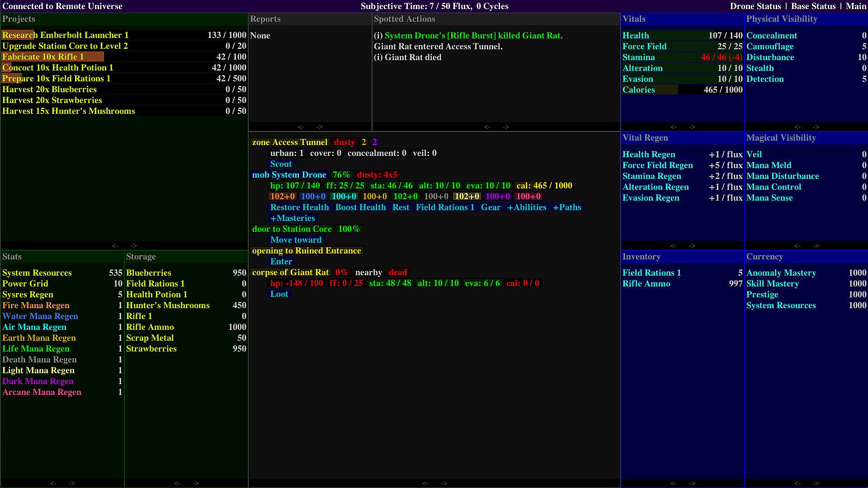
Task: Click next-page arrow in Stats panel
Action: [x=72, y=483]
